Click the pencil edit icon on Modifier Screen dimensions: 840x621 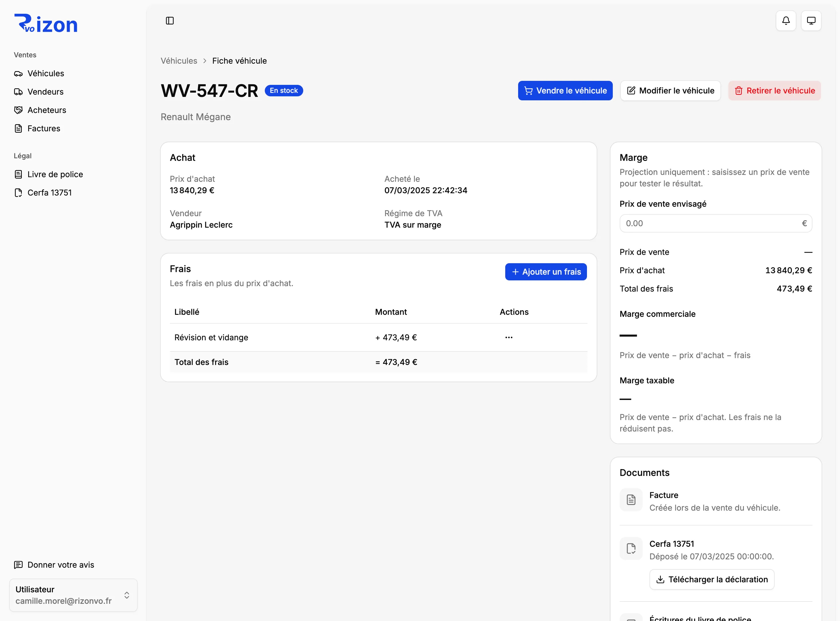coord(631,91)
